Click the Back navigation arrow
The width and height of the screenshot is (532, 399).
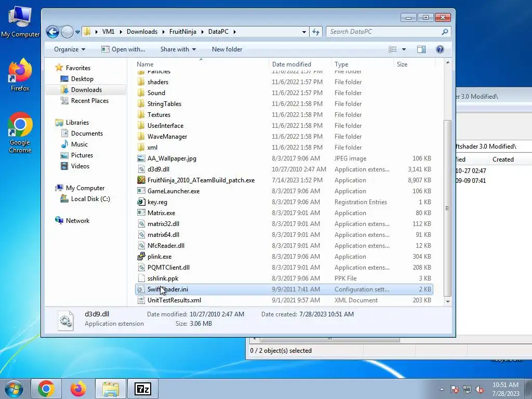[52, 32]
